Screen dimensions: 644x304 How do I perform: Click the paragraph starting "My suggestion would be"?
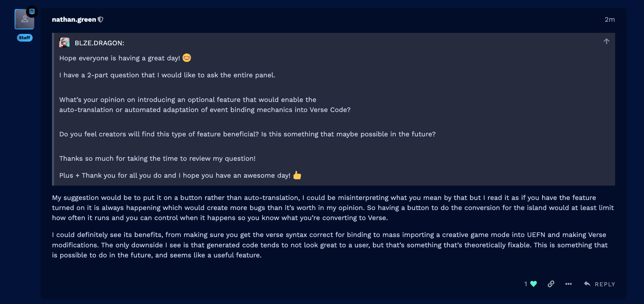coord(333,208)
